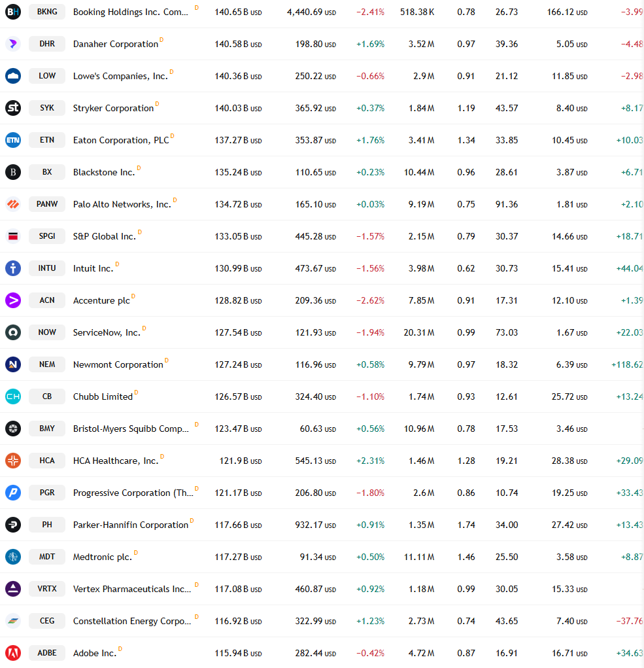
Task: Open the DHR ticker symbol
Action: click(x=47, y=44)
